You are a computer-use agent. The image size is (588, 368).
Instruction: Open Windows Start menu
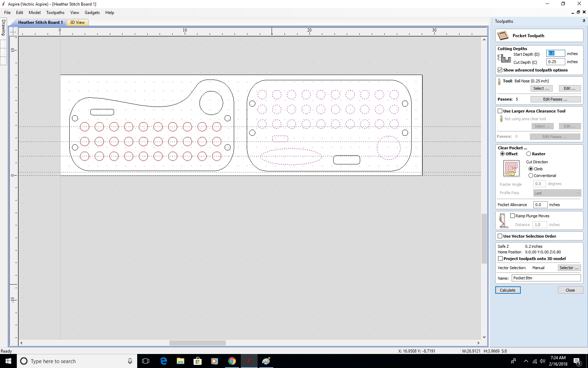[x=8, y=361]
